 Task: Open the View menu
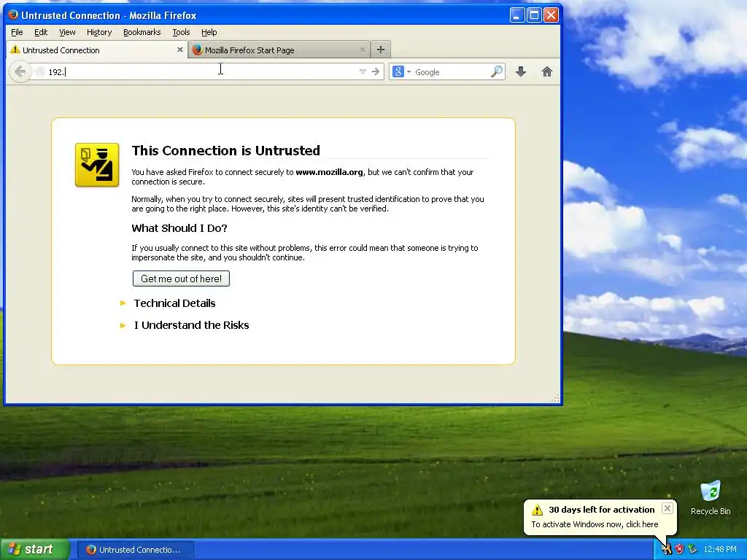click(67, 32)
